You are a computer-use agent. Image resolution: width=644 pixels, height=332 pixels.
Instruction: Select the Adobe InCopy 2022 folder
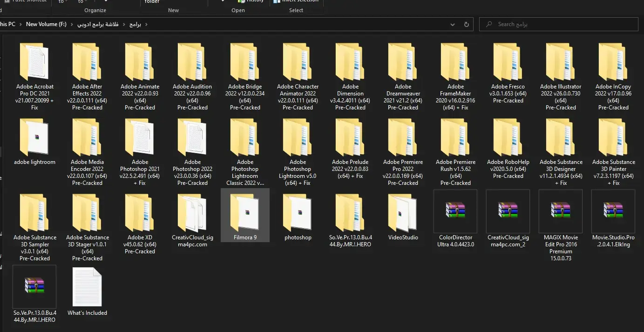[x=613, y=76]
